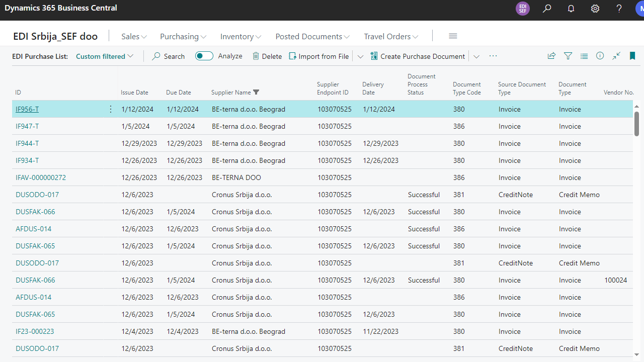The width and height of the screenshot is (644, 362).
Task: Open the FactBox information icon
Action: point(600,56)
